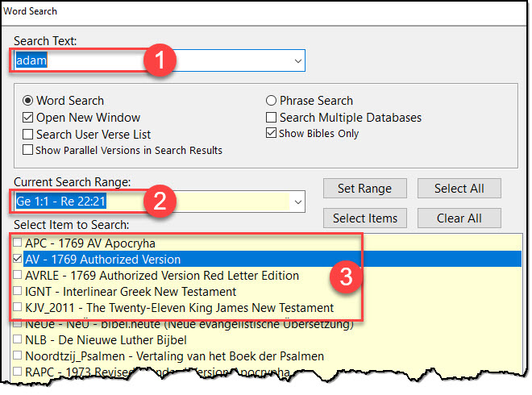Select the Phrase Search radio button
Image resolution: width=532 pixels, height=395 pixels.
click(271, 101)
